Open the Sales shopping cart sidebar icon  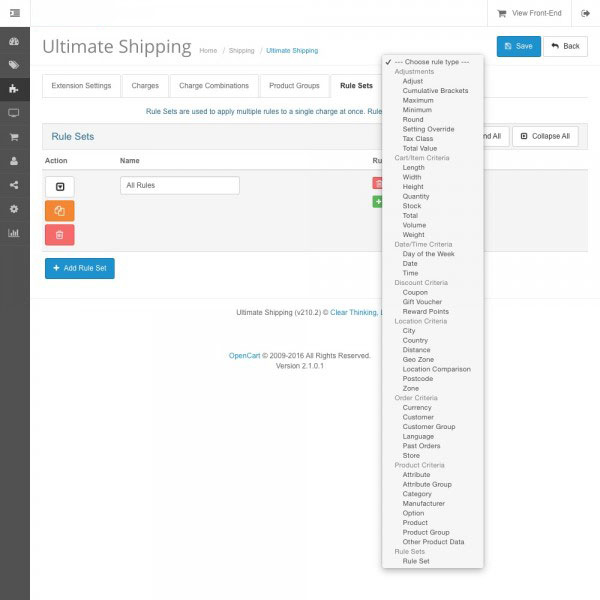tap(14, 137)
